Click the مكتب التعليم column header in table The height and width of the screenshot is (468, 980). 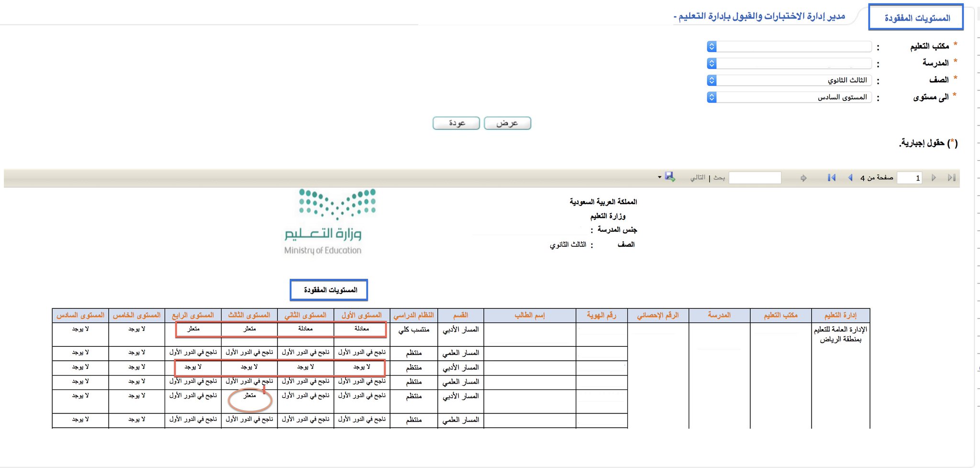click(781, 316)
